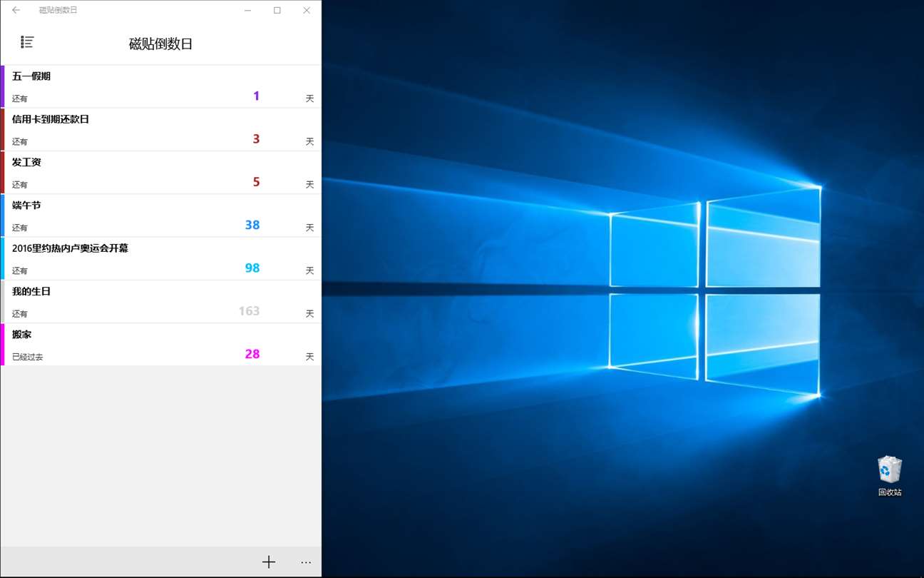Open the list view menu icon
924x578 pixels.
coord(28,42)
